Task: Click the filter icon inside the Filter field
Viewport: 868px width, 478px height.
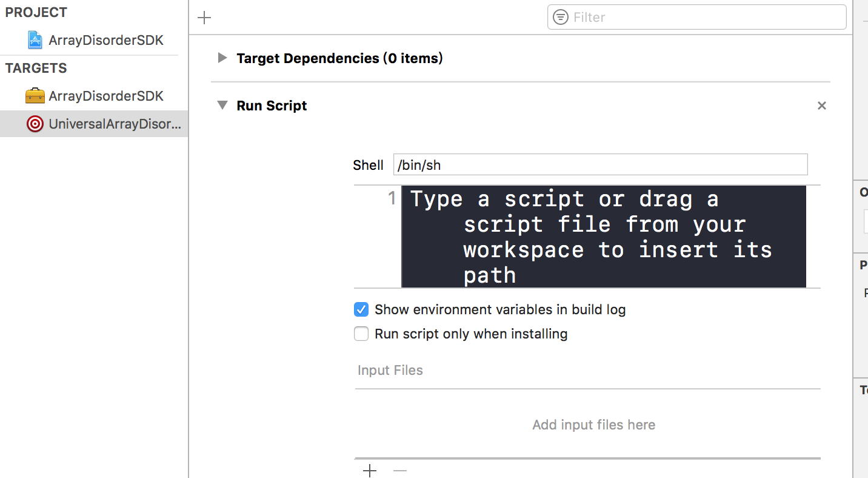Action: 561,17
